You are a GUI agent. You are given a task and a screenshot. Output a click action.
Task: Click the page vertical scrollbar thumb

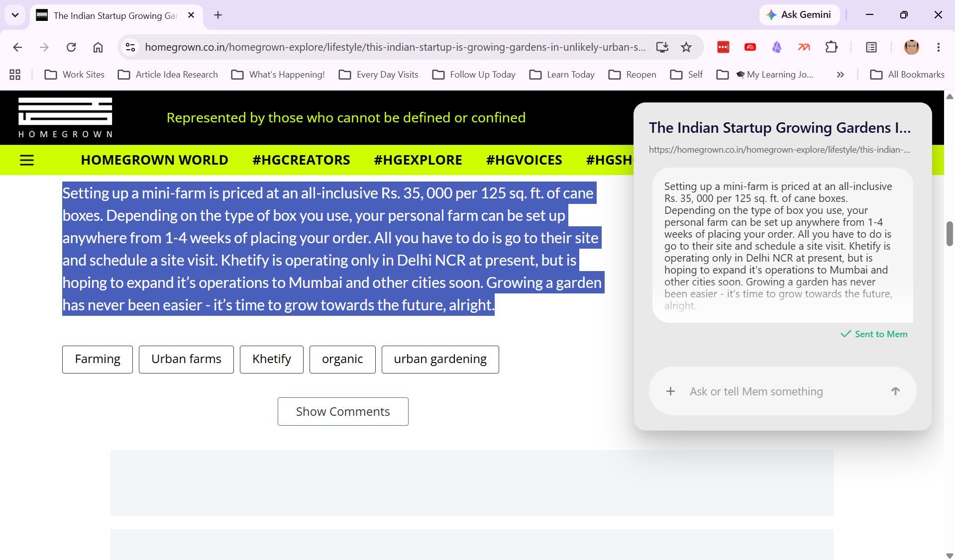[950, 234]
